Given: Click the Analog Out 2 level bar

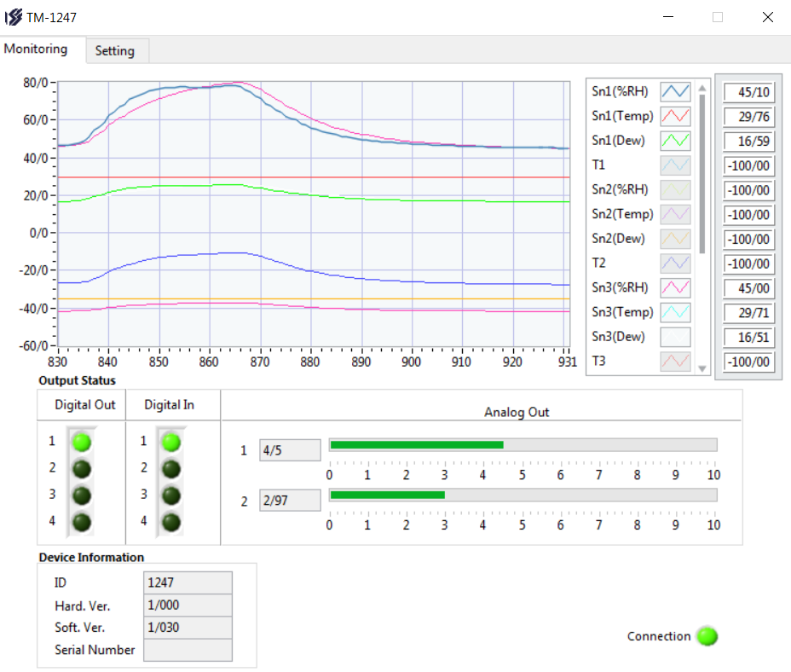Looking at the screenshot, I should (x=523, y=495).
